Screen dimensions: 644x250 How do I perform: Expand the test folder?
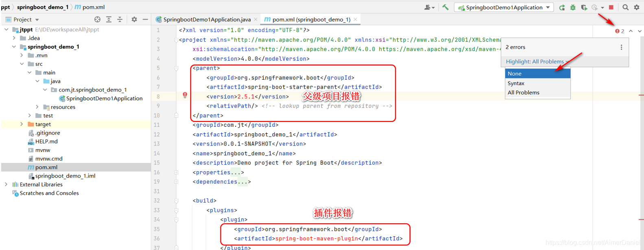(29, 115)
